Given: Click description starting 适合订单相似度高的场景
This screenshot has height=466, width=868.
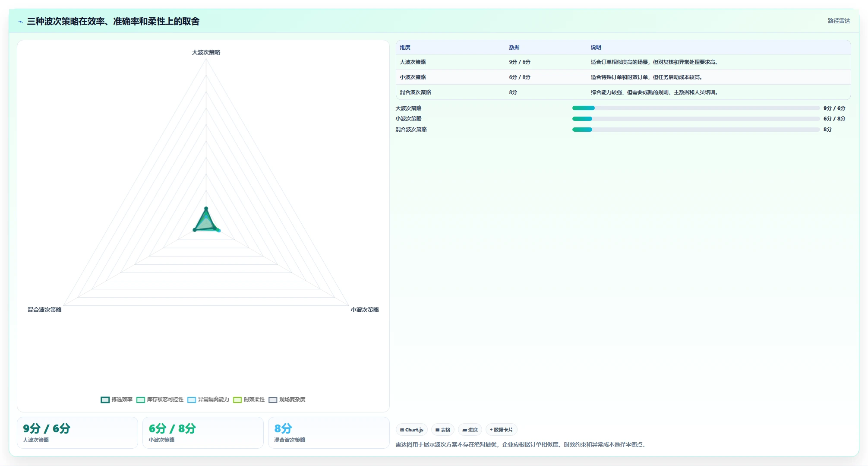Looking at the screenshot, I should pyautogui.click(x=654, y=62).
